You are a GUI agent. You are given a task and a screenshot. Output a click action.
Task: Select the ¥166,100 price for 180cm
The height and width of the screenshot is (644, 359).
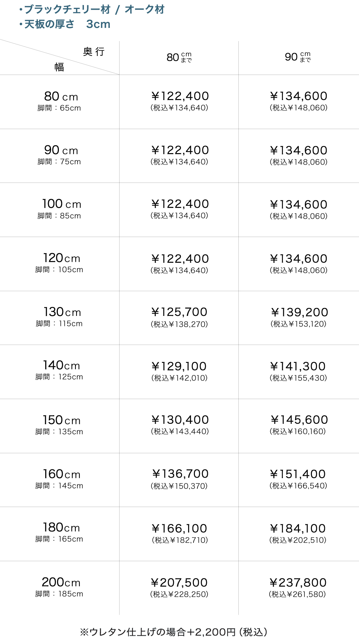(x=179, y=529)
